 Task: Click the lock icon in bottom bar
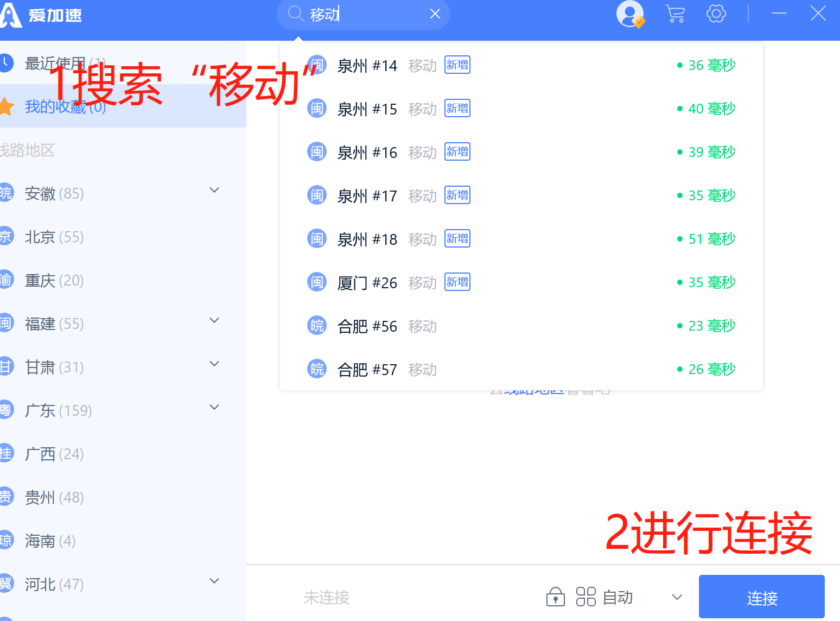(555, 597)
